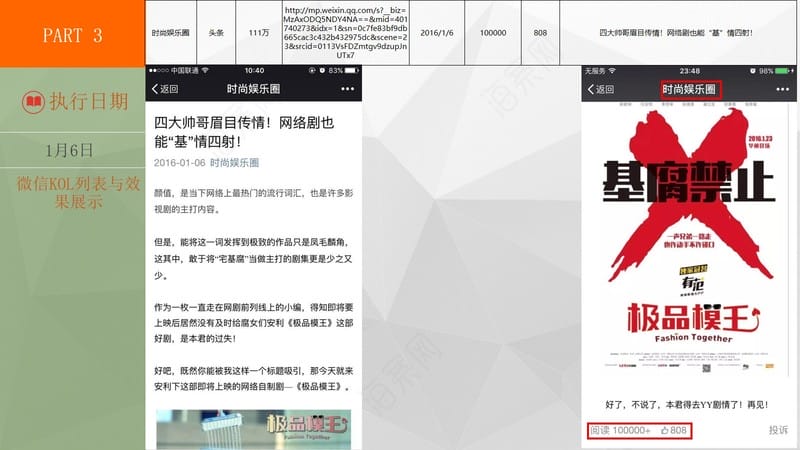Select the 808 table cell
Image resolution: width=800 pixels, height=450 pixels.
[x=540, y=33]
